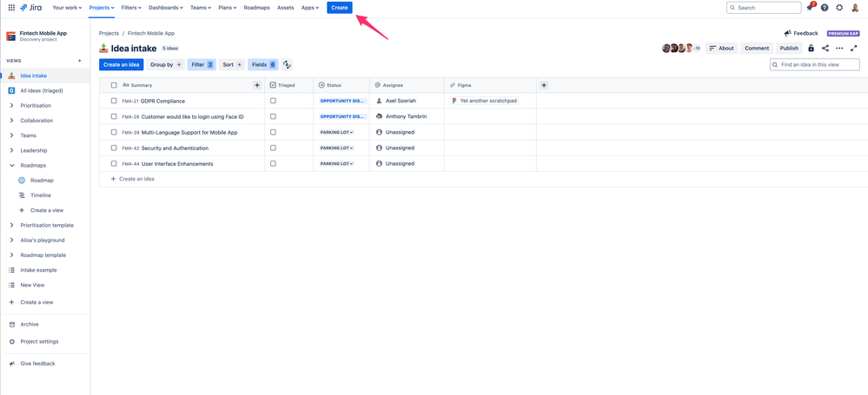Select row checkbox for FMA-39 Multi-Language Support
This screenshot has height=395, width=868.
114,132
